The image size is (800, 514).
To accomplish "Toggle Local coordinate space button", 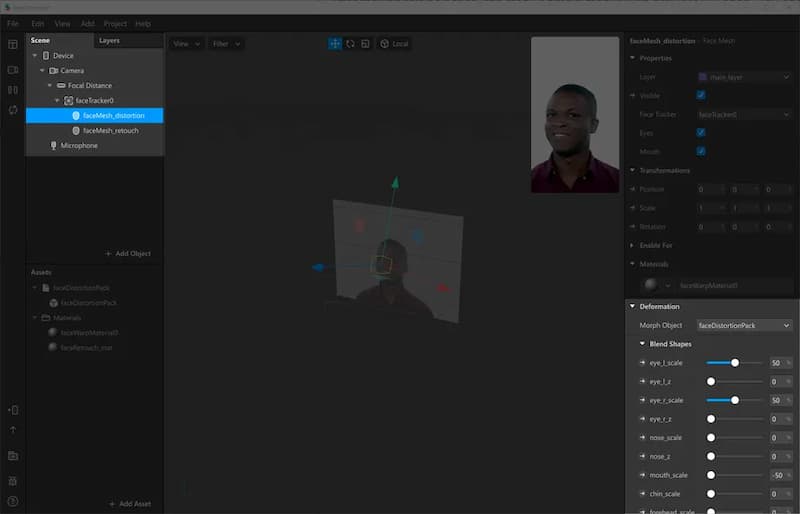I will point(394,44).
